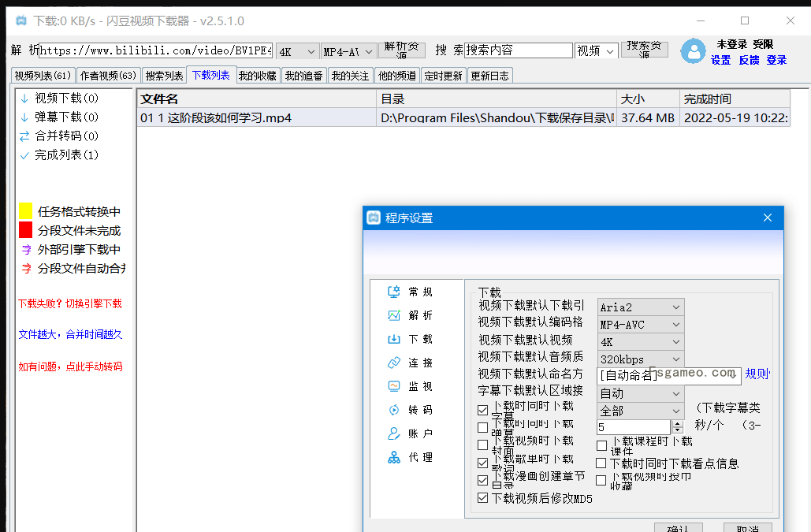
Task: Click the red segment auto-merge icon
Action: (26, 268)
